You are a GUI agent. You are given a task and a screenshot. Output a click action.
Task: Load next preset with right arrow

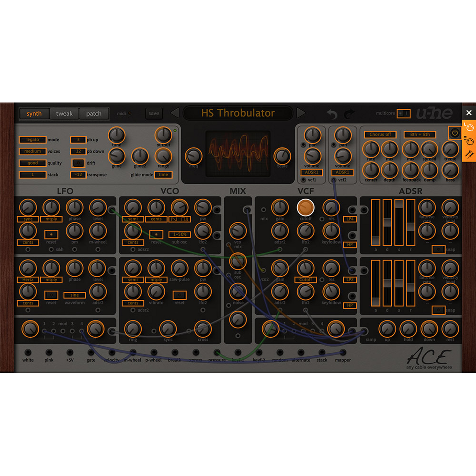[x=301, y=113]
